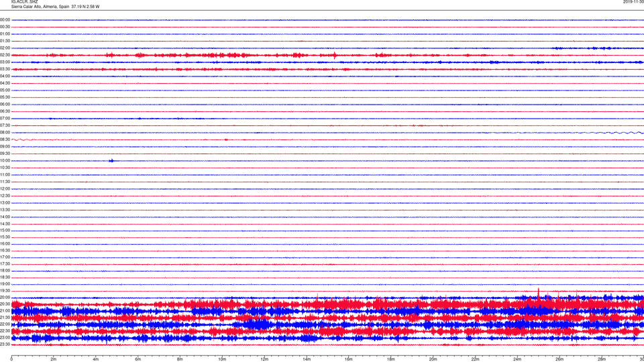
Task: Select the 01:30 trace time label
Action: 5,41
